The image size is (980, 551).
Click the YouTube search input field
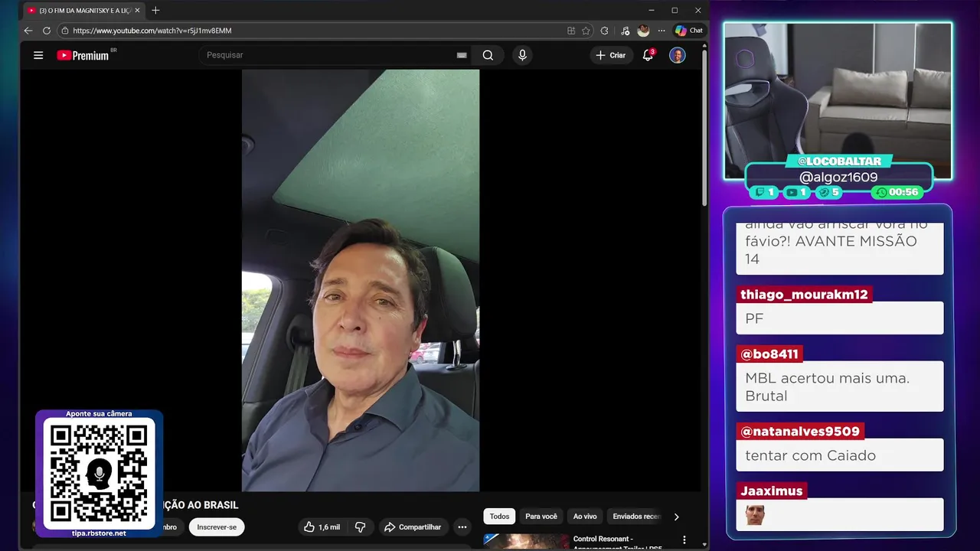(x=329, y=55)
